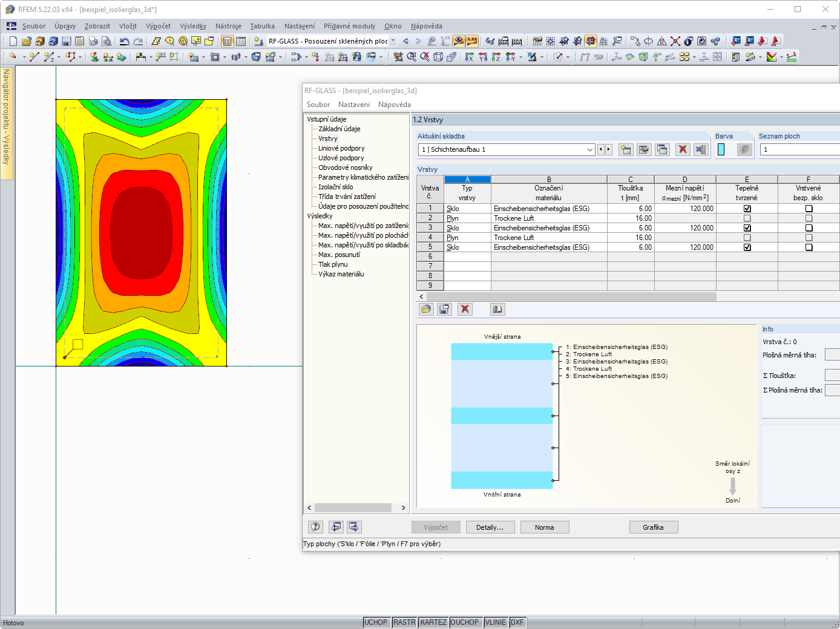Select Základní údaje in the tree
The width and height of the screenshot is (840, 629).
tap(340, 129)
